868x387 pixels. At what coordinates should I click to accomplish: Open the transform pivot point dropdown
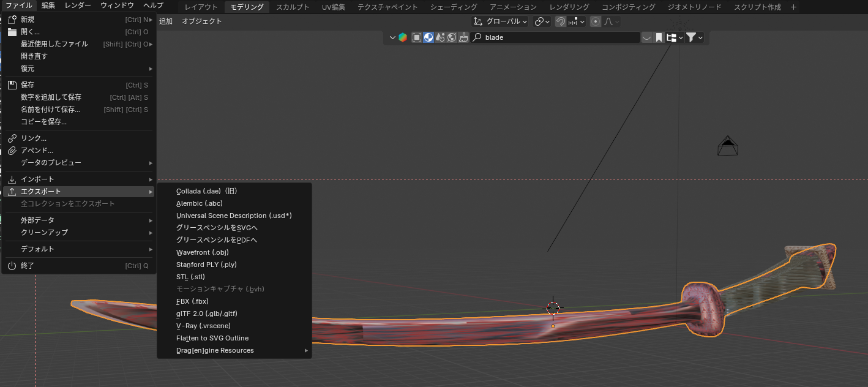tap(542, 21)
